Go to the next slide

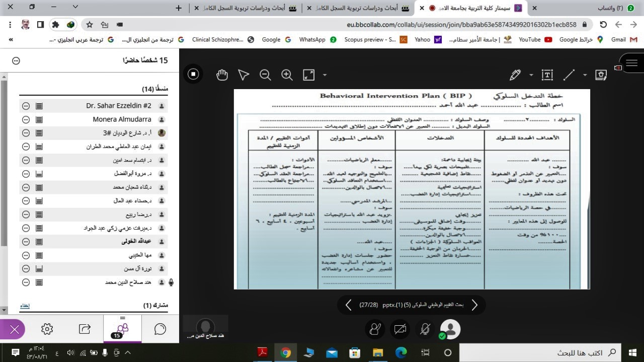pyautogui.click(x=474, y=305)
